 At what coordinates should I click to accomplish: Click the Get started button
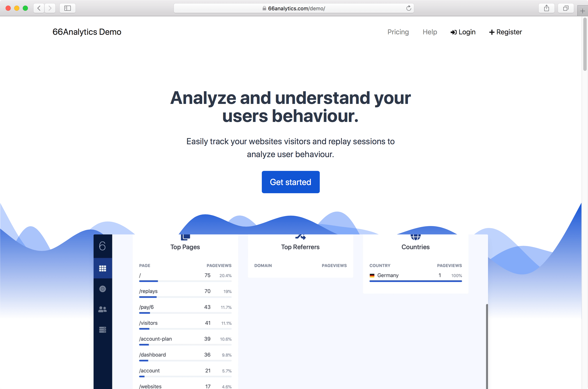coord(290,182)
